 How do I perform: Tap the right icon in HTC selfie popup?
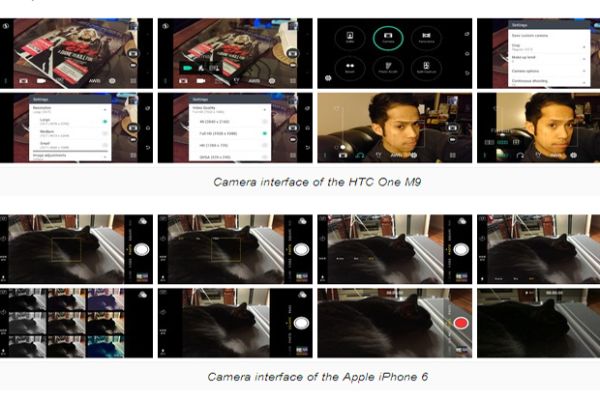(x=516, y=142)
